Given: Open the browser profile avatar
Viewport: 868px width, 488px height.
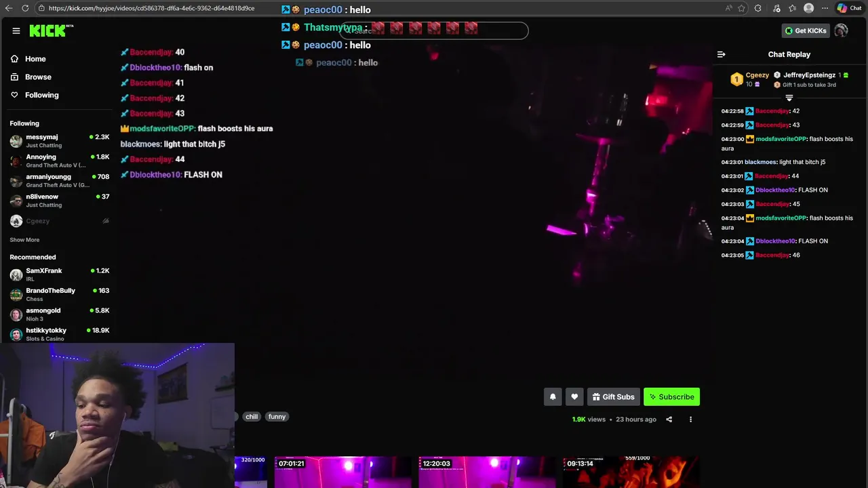Looking at the screenshot, I should (x=808, y=8).
